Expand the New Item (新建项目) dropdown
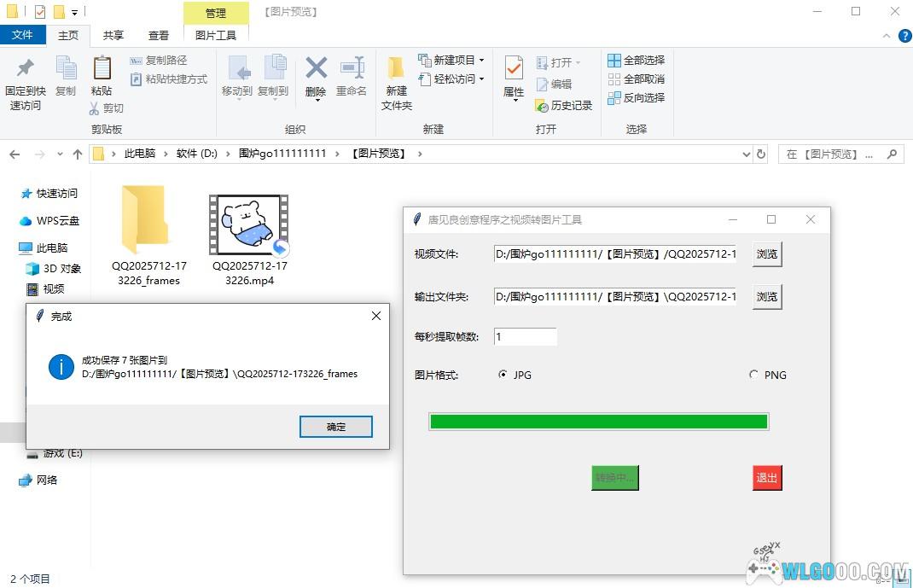This screenshot has width=913, height=588. 481,61
